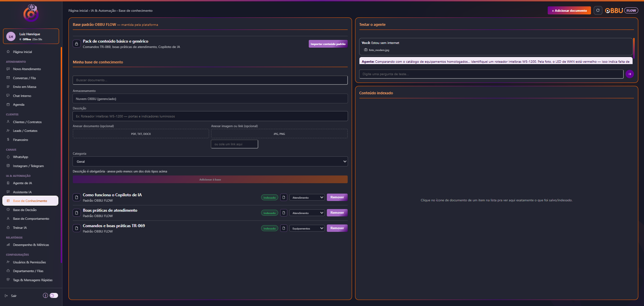This screenshot has height=306, width=644.
Task: Send the test question with arrow button
Action: (x=630, y=74)
